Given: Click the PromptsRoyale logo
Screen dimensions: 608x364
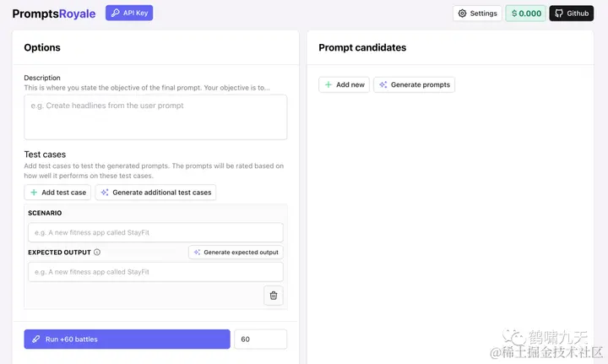Looking at the screenshot, I should (x=54, y=14).
